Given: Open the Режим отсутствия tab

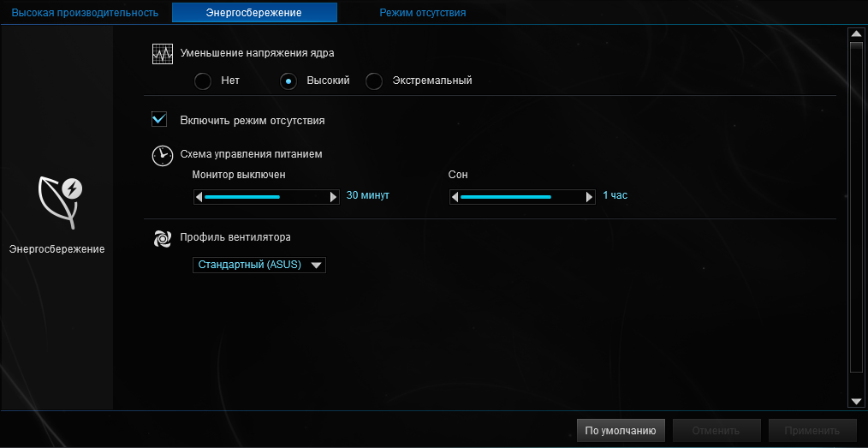Looking at the screenshot, I should (x=422, y=12).
